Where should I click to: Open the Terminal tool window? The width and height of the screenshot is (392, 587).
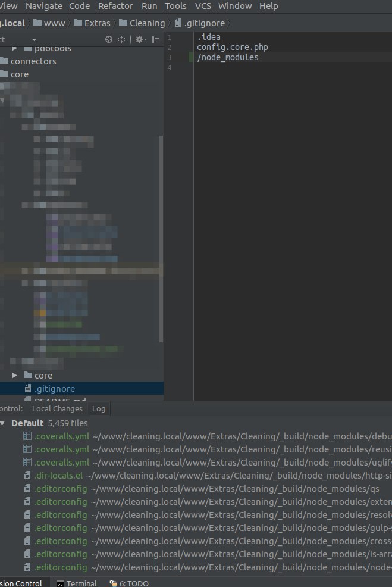(x=77, y=583)
